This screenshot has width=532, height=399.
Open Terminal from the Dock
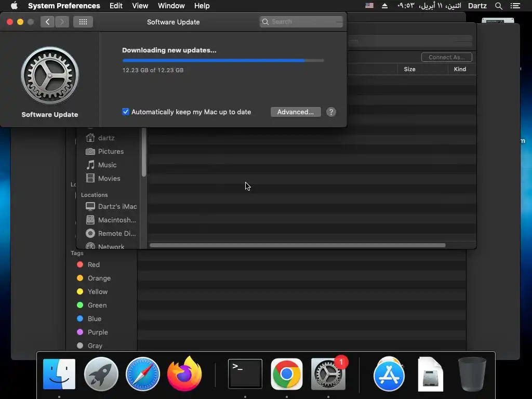(x=245, y=374)
